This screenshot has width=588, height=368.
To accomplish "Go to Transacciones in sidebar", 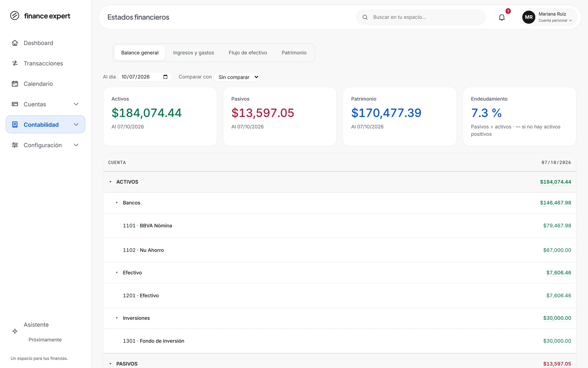I will pos(45,63).
